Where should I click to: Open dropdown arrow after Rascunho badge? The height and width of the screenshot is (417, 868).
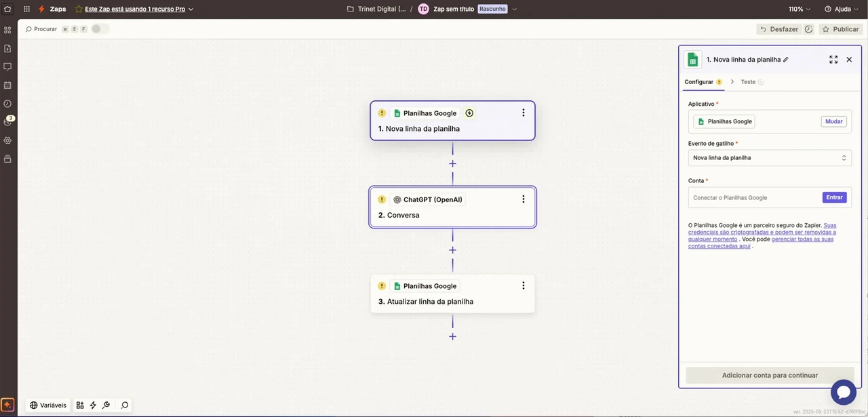click(514, 9)
